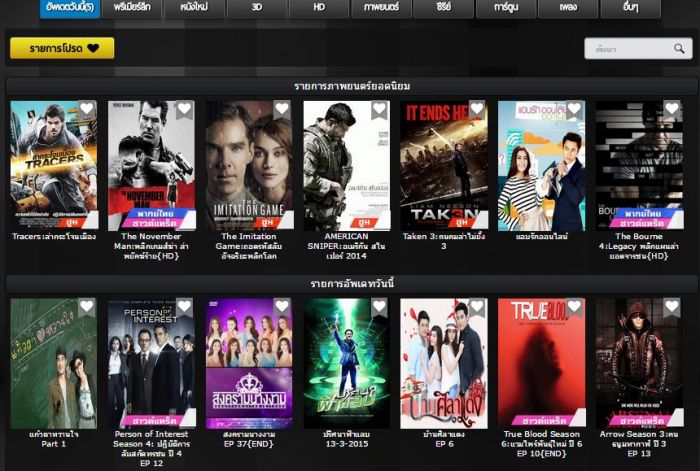Click AMERICAN SNIPER 2014 title link
Image resolution: width=700 pixels, height=471 pixels.
click(x=346, y=246)
